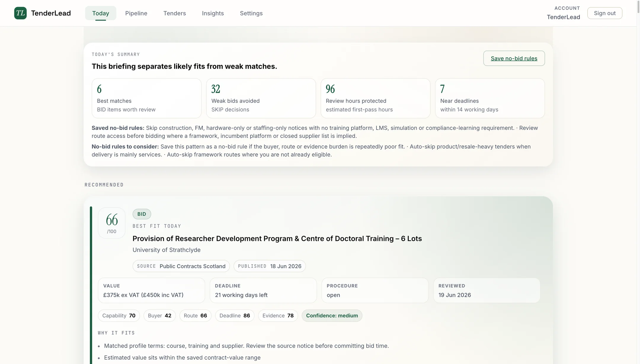Select the 7 Near deadlines card

[x=490, y=98]
